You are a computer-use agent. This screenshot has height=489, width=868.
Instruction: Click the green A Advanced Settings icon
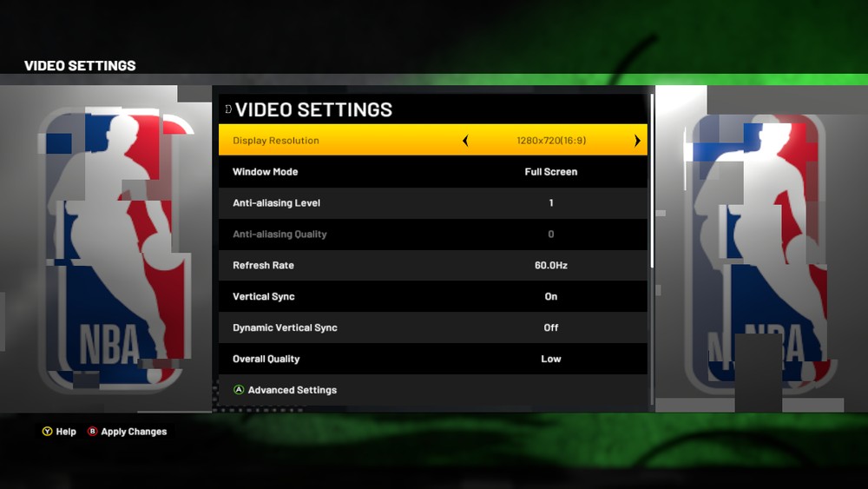(239, 390)
